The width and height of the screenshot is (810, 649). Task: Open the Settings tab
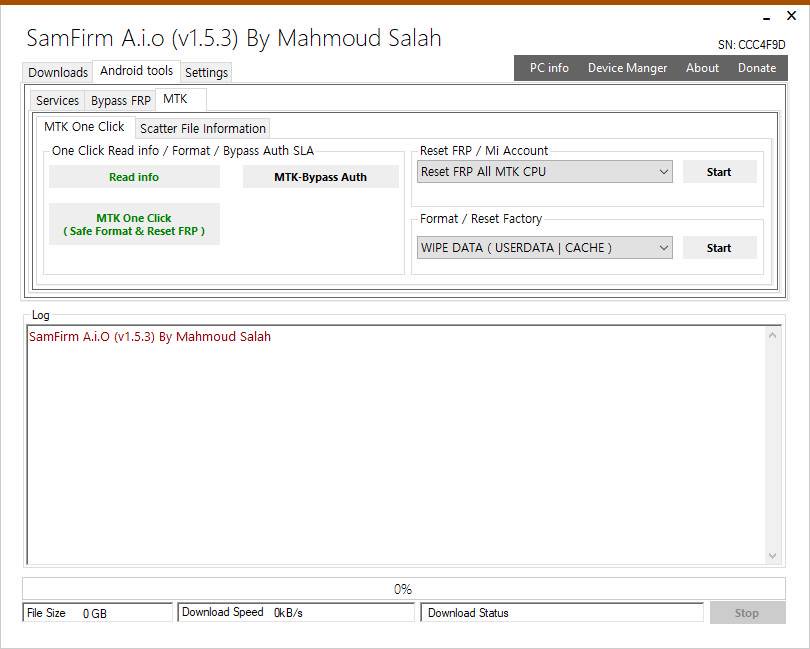click(206, 72)
